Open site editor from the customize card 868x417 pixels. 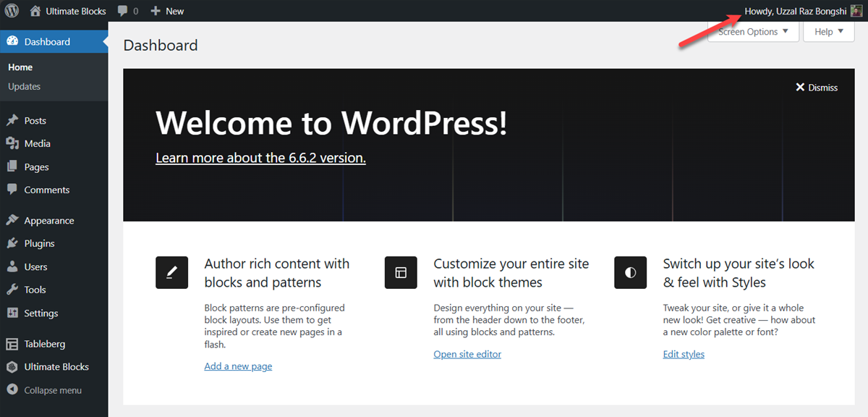pos(467,353)
